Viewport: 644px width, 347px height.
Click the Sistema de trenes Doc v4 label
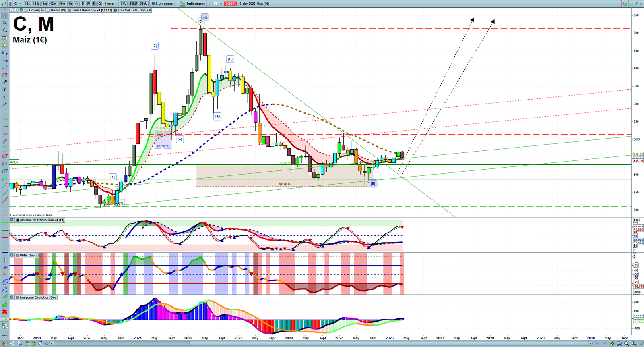[x=42, y=220]
